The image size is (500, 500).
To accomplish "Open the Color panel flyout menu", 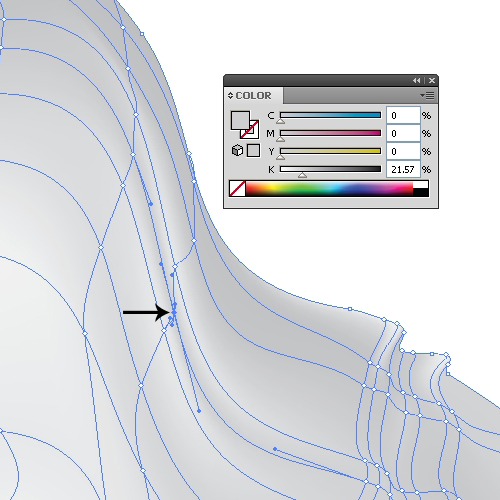I will pos(427,96).
